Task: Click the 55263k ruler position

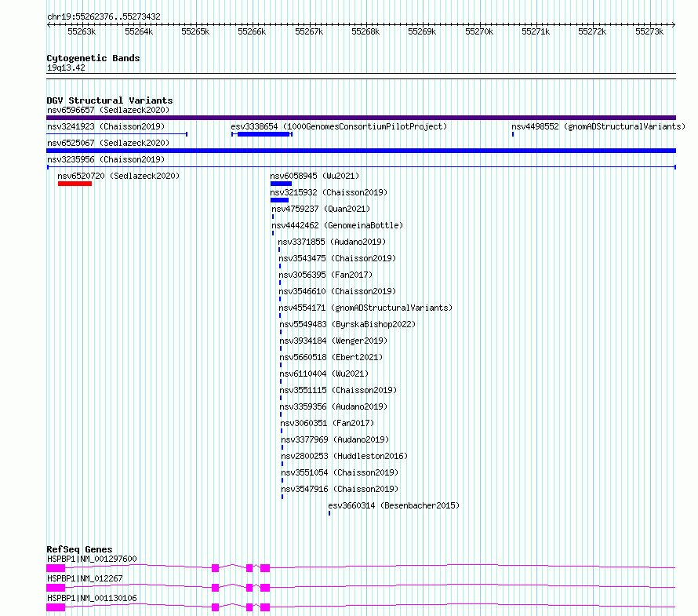Action: point(82,31)
